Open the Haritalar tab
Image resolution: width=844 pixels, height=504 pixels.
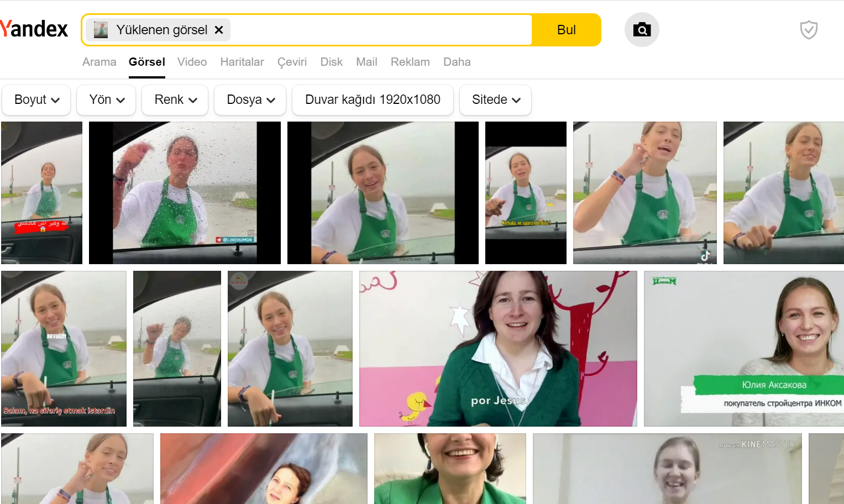pos(242,62)
